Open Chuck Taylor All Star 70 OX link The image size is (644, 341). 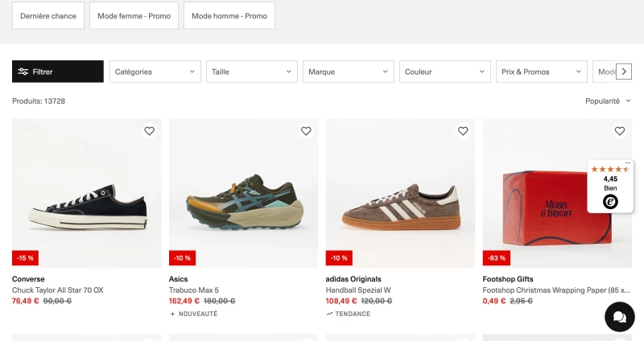pos(57,290)
